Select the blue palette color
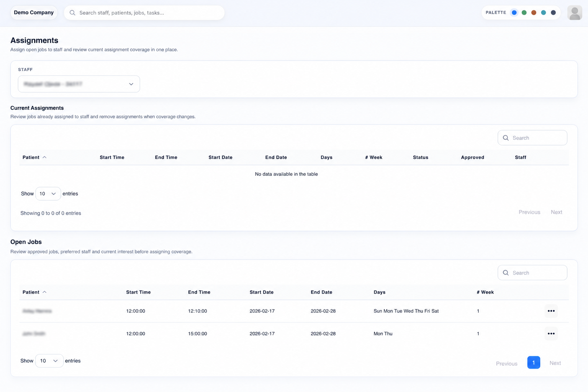The height and width of the screenshot is (392, 588). (x=514, y=13)
